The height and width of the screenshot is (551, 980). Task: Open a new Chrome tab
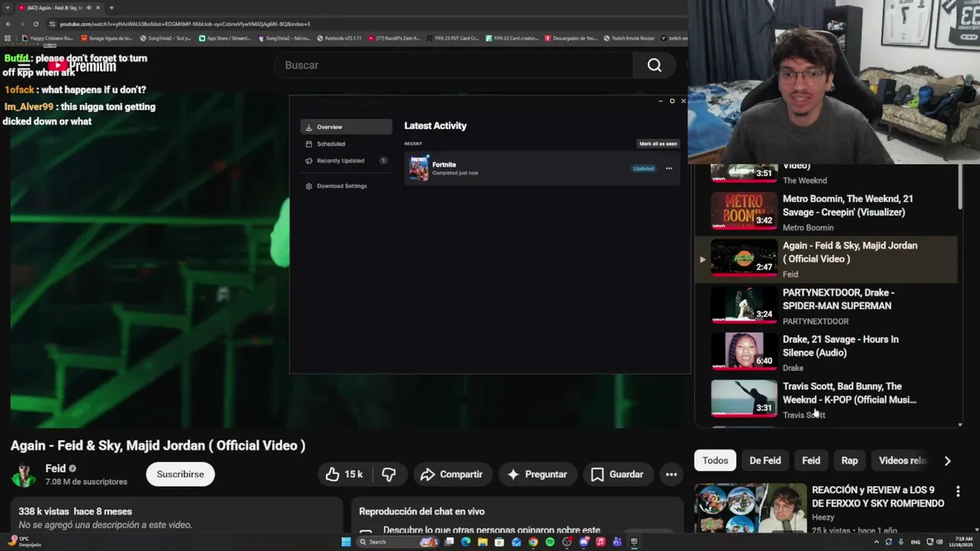[112, 8]
